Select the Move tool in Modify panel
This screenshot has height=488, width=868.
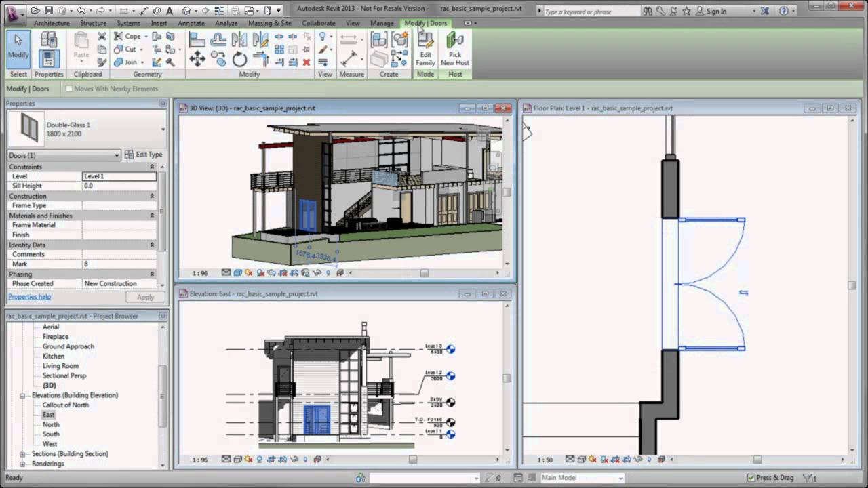point(197,59)
